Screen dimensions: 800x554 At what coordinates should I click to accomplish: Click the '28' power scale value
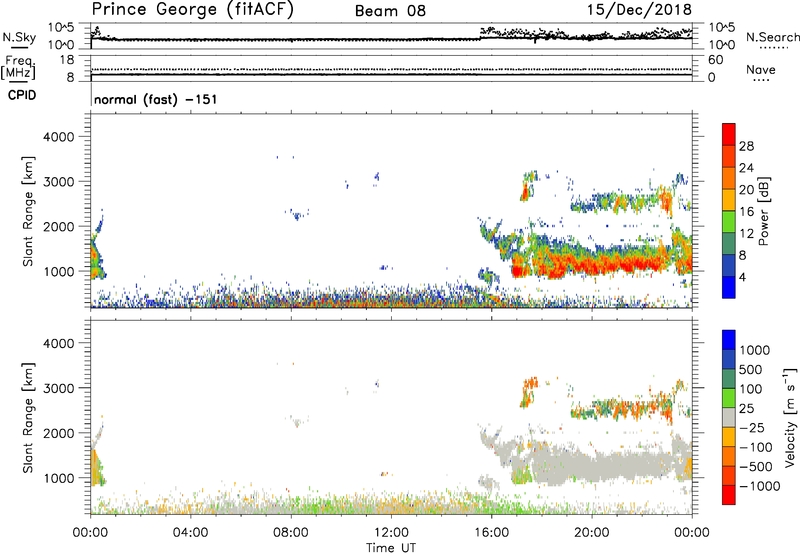[x=746, y=146]
